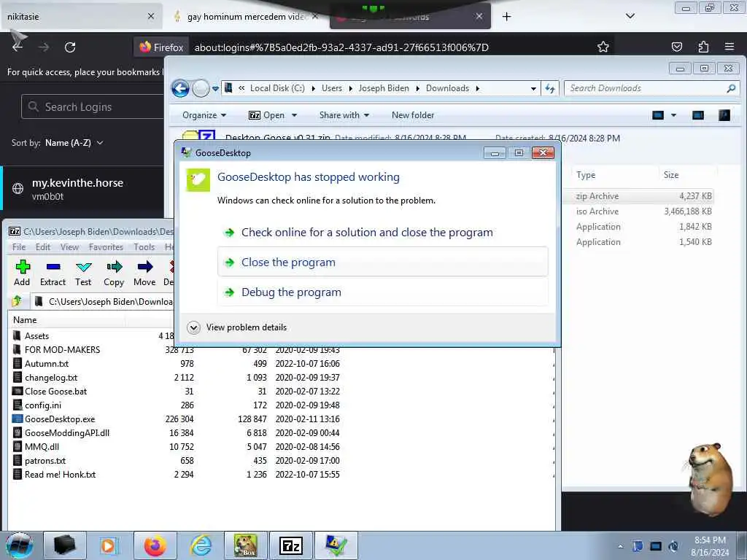Open the Share with dropdown

[344, 115]
